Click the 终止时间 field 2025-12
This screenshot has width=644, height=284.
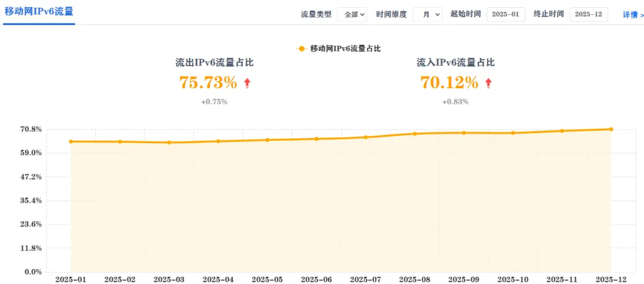click(589, 14)
